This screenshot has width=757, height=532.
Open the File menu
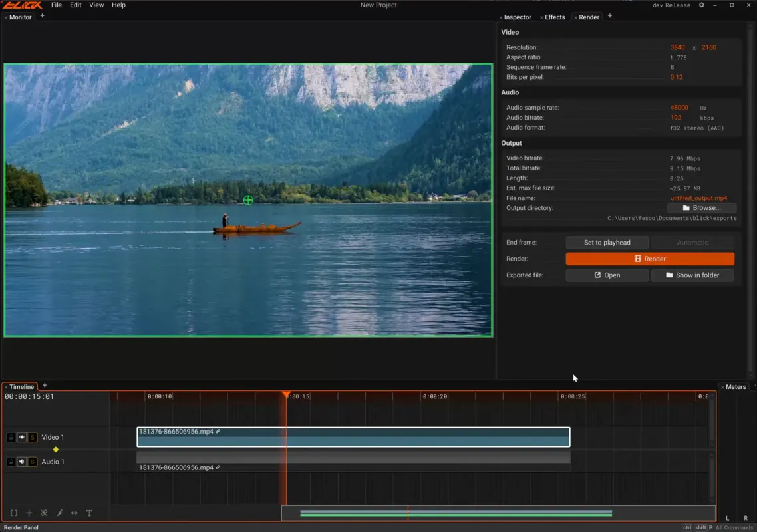(57, 5)
